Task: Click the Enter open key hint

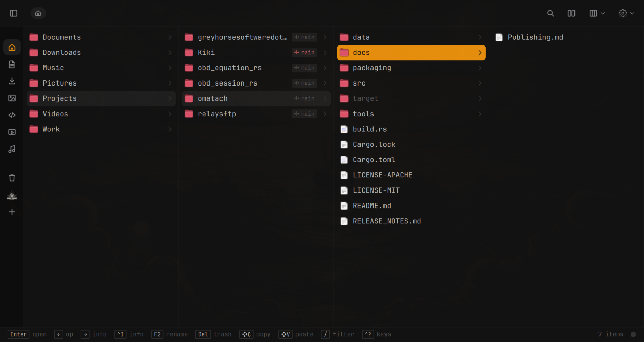Action: pos(27,334)
